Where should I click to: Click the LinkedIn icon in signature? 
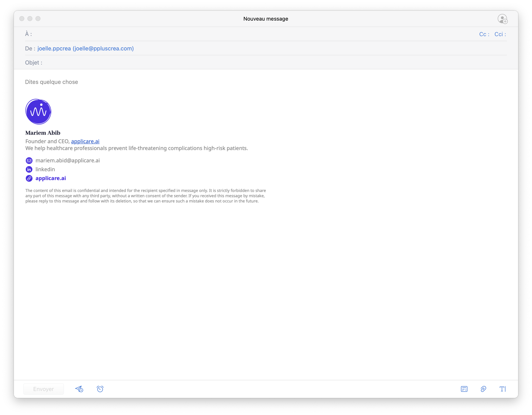point(29,169)
